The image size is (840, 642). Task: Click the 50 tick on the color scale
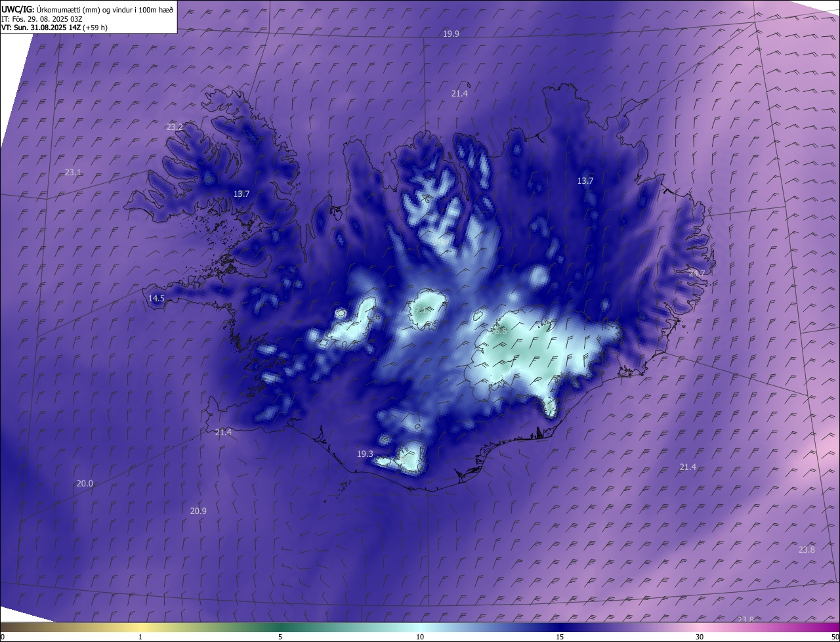(x=835, y=637)
